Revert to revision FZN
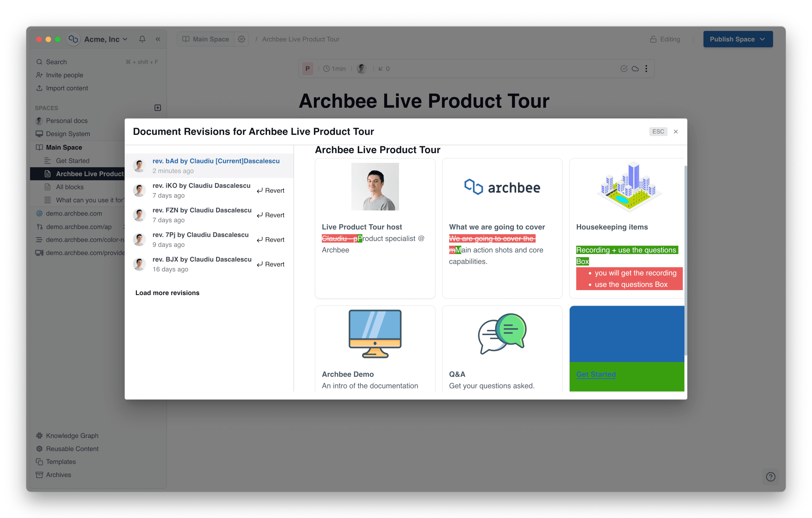This screenshot has height=518, width=812. coord(271,215)
